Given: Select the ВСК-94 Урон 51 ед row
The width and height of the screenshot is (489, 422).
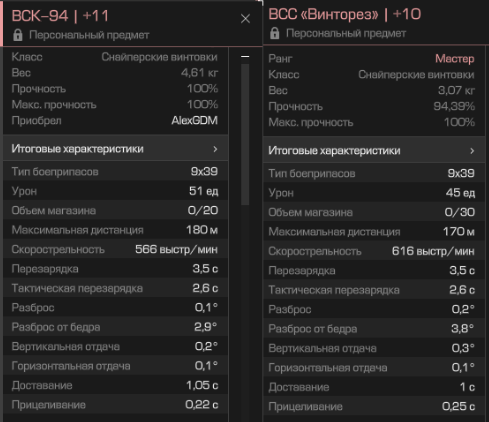Looking at the screenshot, I should pyautogui.click(x=116, y=191).
